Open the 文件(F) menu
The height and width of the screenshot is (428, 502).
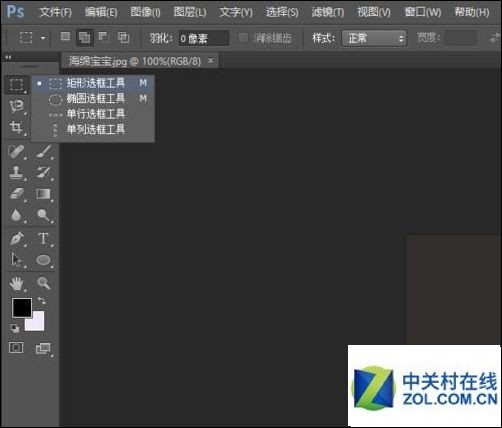[55, 12]
